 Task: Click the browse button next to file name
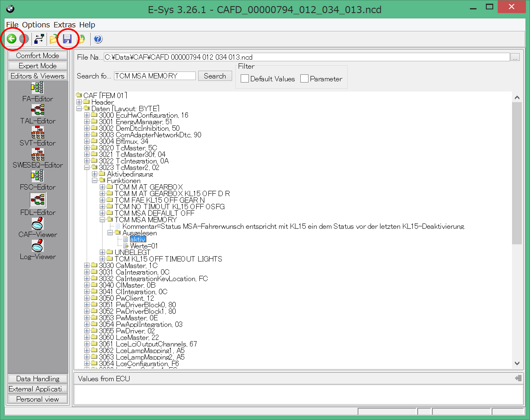515,57
